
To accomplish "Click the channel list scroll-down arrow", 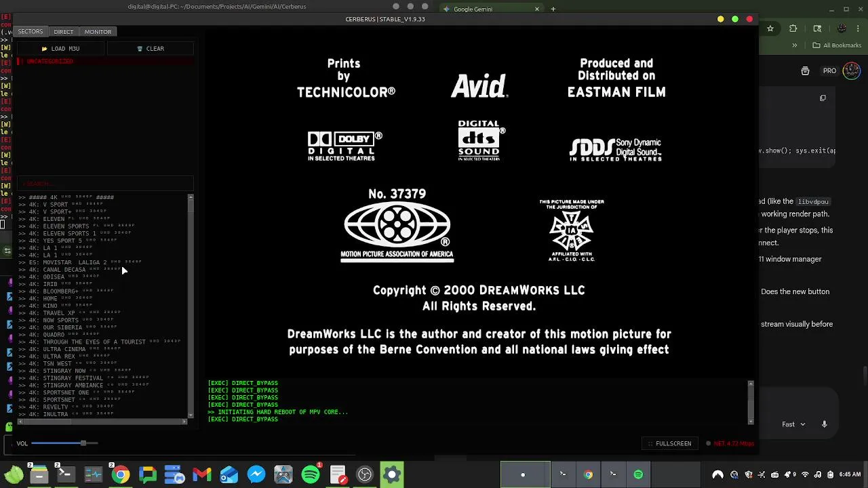I will point(191,415).
